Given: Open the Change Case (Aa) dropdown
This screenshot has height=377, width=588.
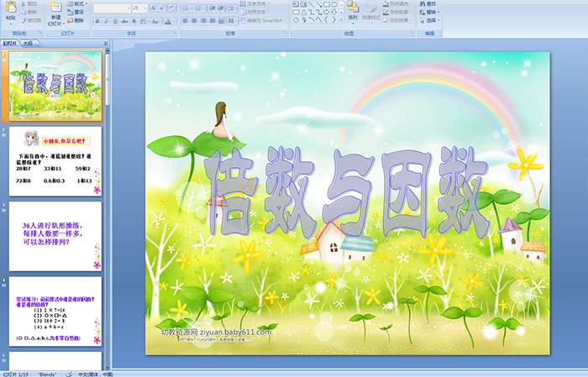Looking at the screenshot, I should [155, 21].
